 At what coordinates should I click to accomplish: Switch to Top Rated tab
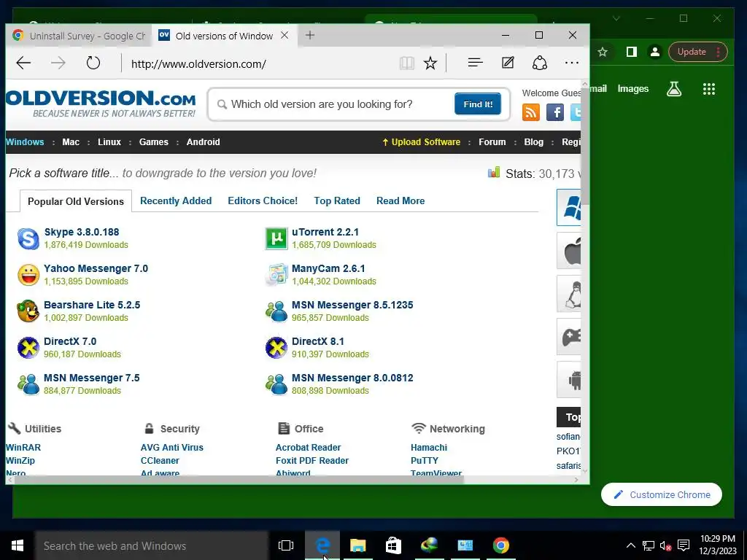(337, 201)
